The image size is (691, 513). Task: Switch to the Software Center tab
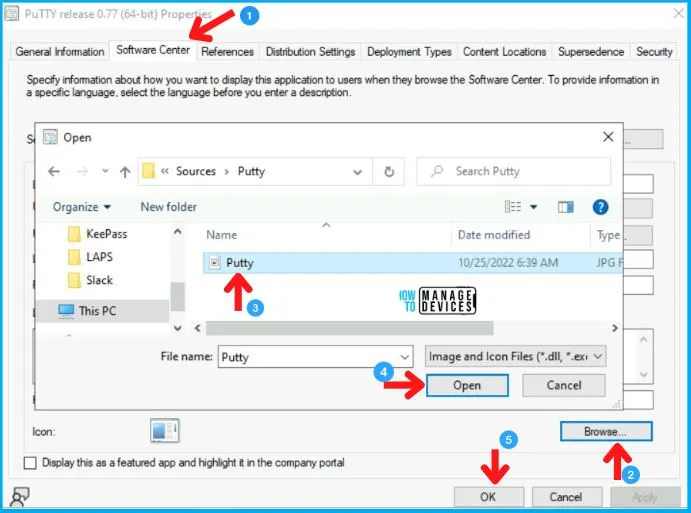click(x=153, y=50)
